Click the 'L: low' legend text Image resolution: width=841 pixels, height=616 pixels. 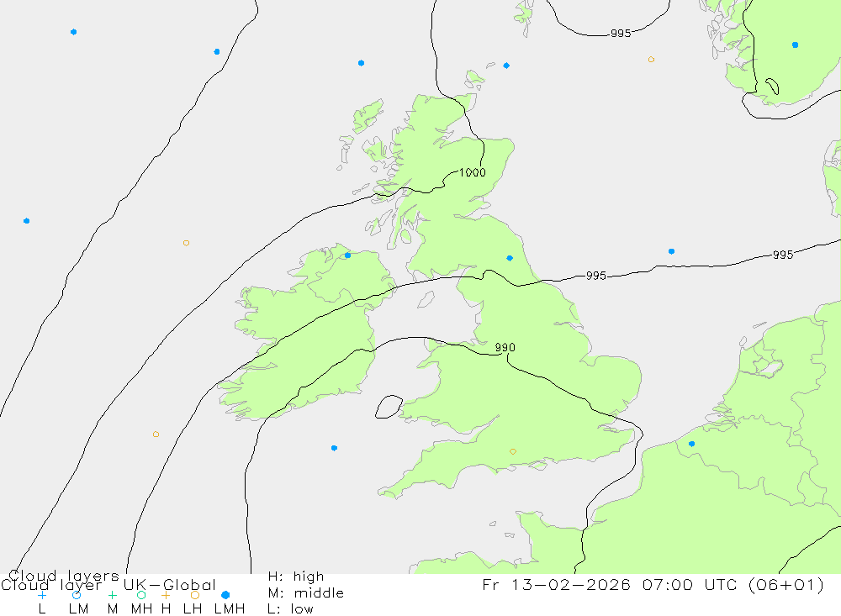click(290, 609)
